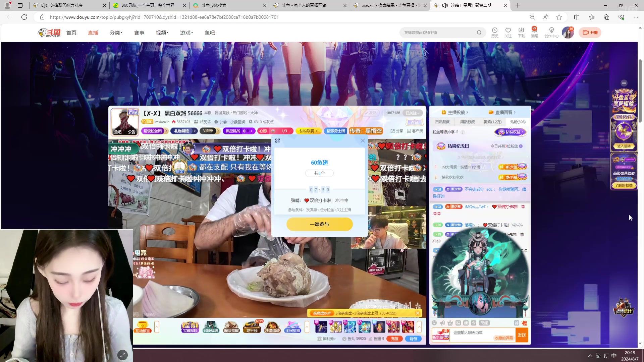This screenshot has height=362, width=644.
Task: Open the 沙漠遗迹 gift icon
Action: 272,327
